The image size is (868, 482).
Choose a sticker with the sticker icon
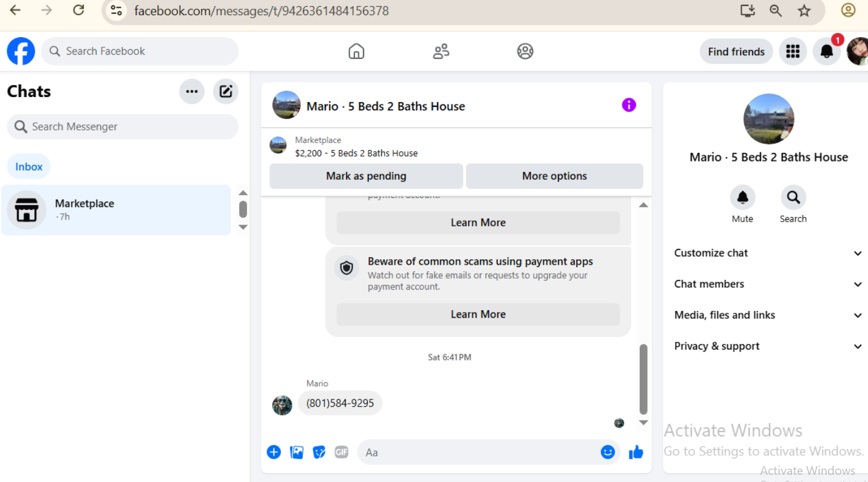[319, 452]
